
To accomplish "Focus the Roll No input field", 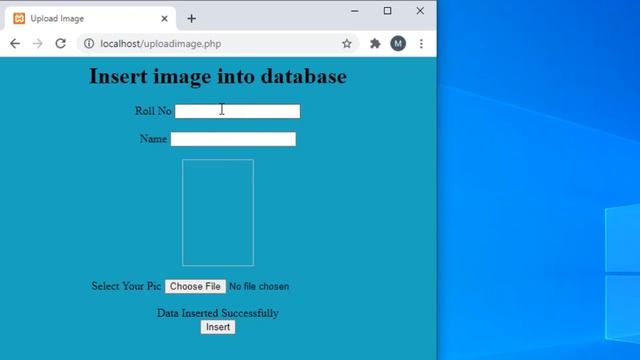I will point(238,111).
